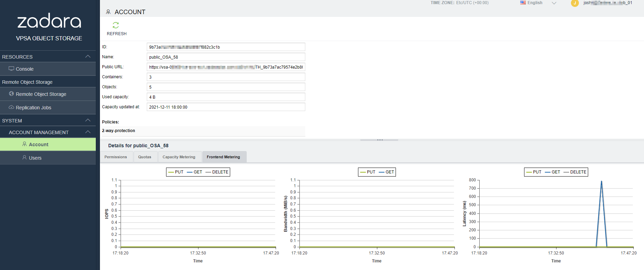Click the Objects field showing 5
The image size is (644, 270).
[x=226, y=87]
